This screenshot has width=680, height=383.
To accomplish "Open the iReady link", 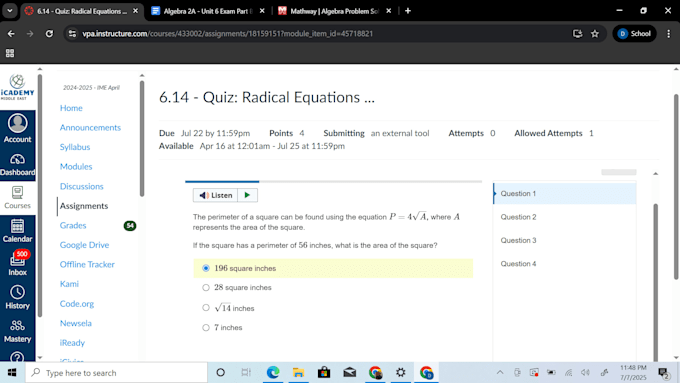I will tap(72, 343).
